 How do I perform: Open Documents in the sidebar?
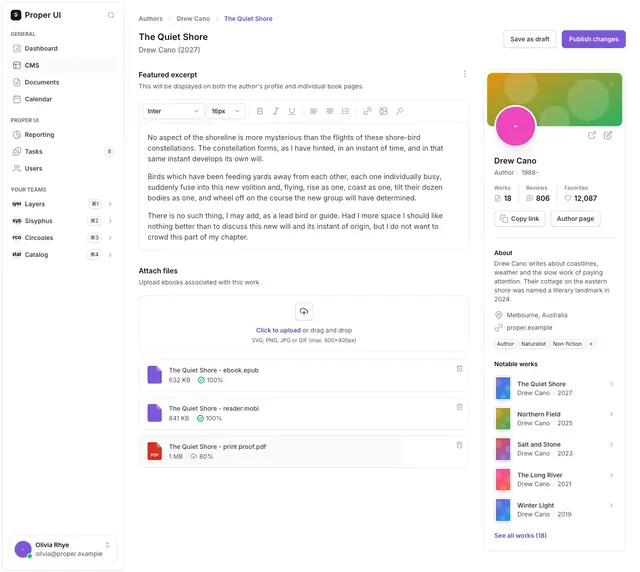tap(63, 82)
